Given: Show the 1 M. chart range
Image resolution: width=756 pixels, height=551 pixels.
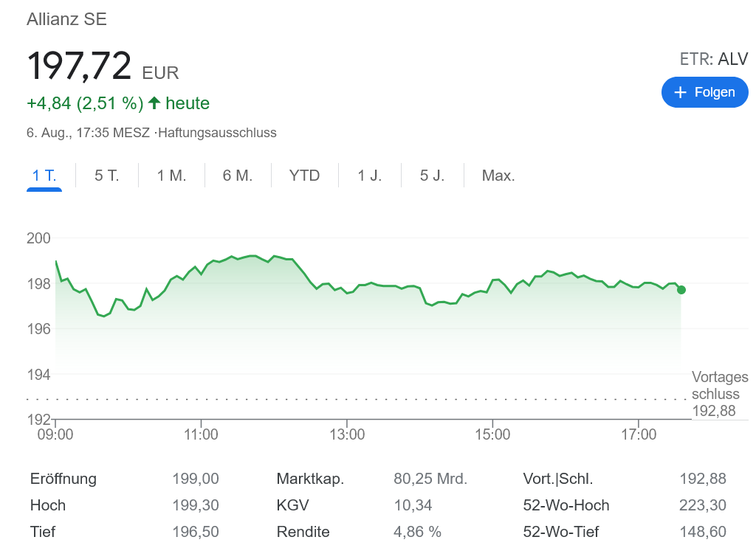Looking at the screenshot, I should click(x=171, y=176).
